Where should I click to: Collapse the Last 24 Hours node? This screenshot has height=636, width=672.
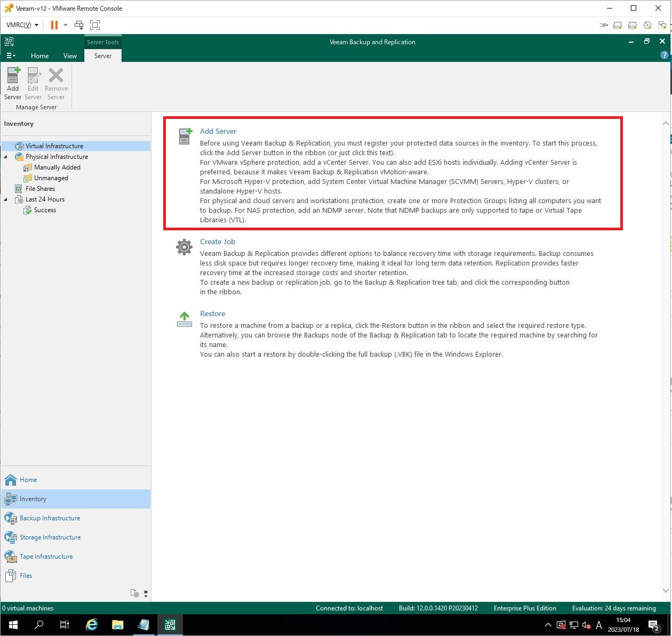coord(6,199)
